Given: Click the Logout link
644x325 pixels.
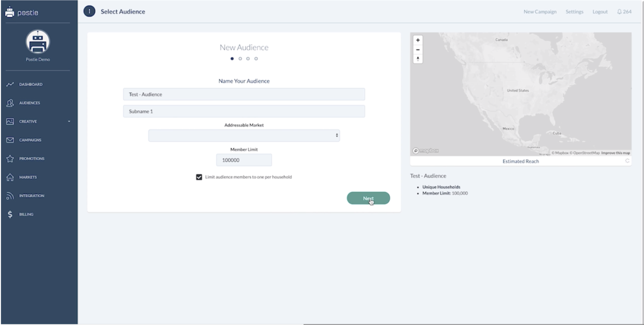Looking at the screenshot, I should (x=600, y=12).
